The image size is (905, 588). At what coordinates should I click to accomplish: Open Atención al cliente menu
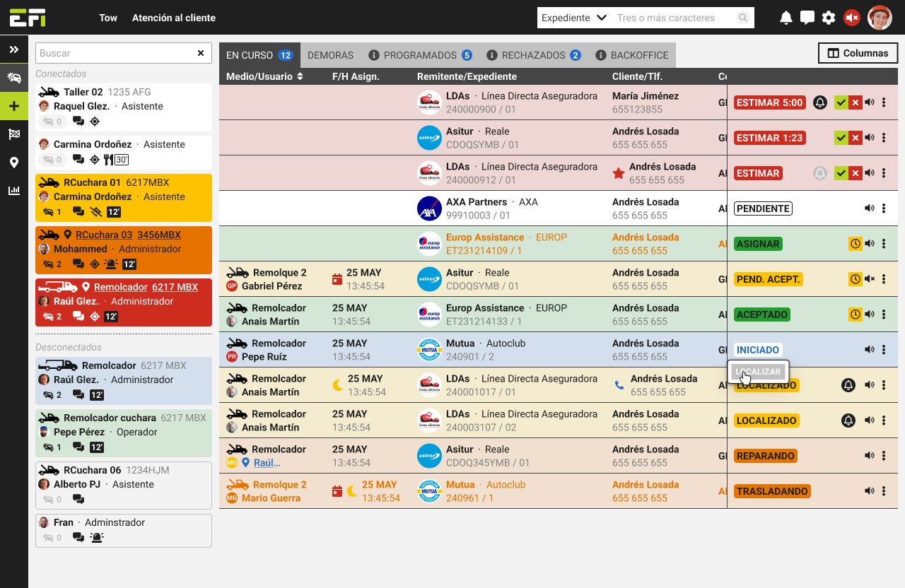pos(174,18)
